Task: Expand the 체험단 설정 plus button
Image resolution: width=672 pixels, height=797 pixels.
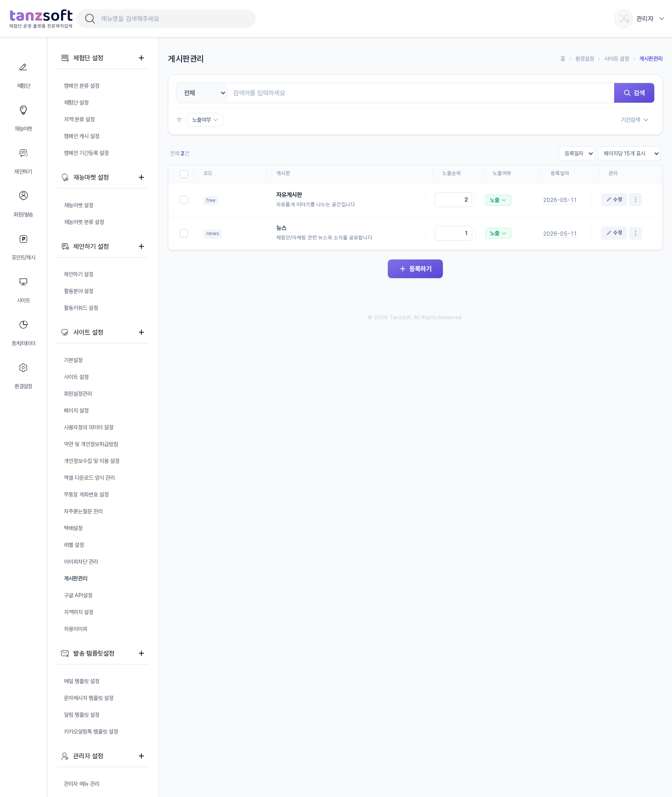Action: click(x=141, y=58)
